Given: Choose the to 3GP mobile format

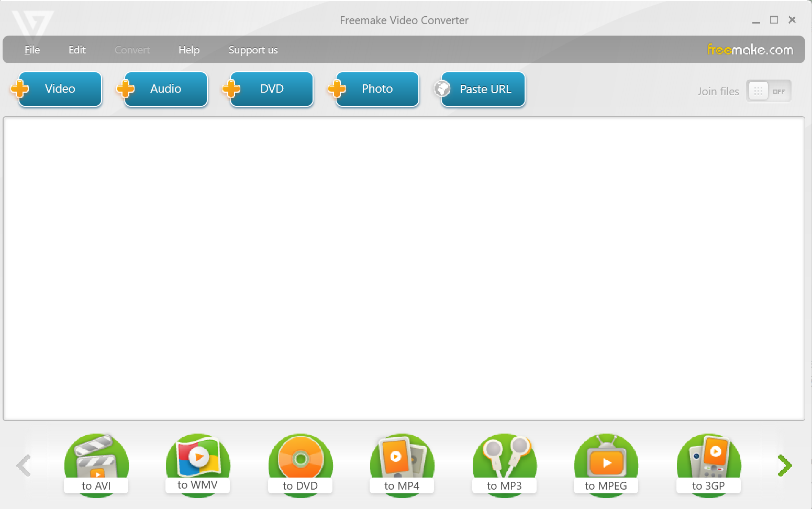Looking at the screenshot, I should point(708,465).
